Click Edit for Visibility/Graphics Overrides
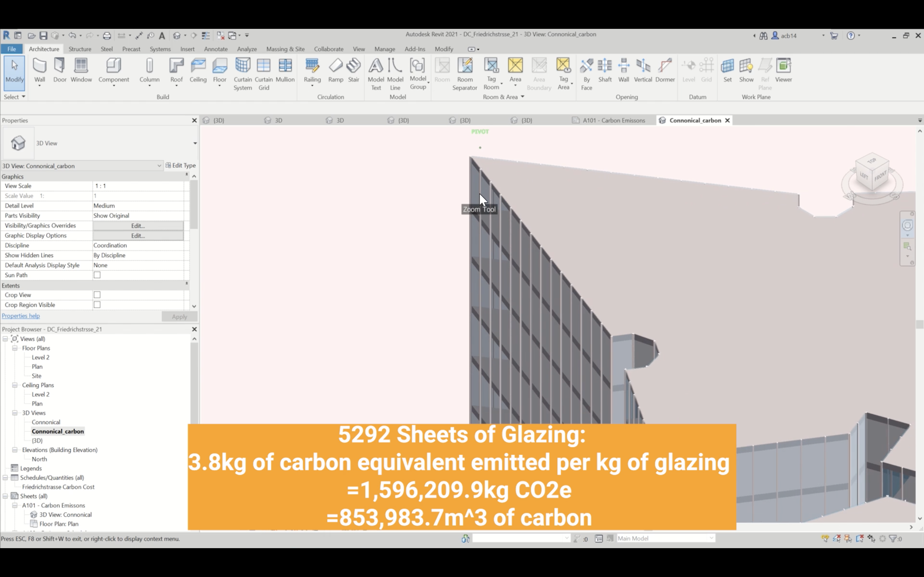 [x=138, y=226]
